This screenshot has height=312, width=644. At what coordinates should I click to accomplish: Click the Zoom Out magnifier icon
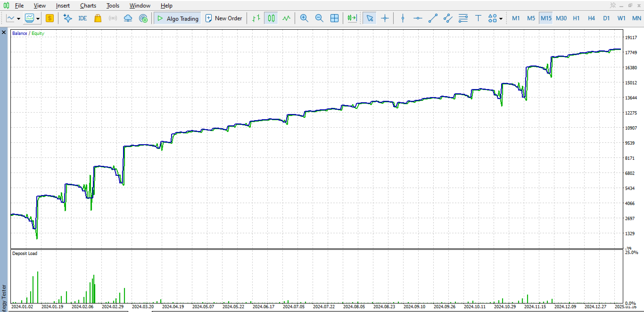pyautogui.click(x=319, y=18)
